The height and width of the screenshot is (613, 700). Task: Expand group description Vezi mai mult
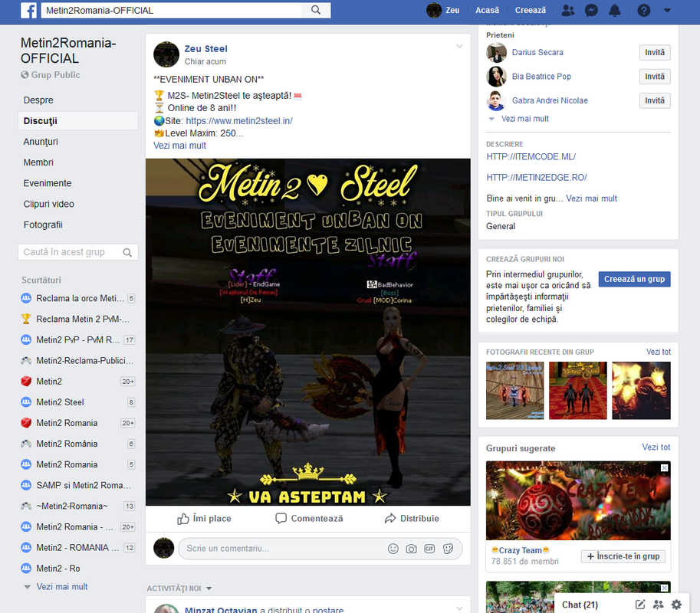tap(592, 198)
